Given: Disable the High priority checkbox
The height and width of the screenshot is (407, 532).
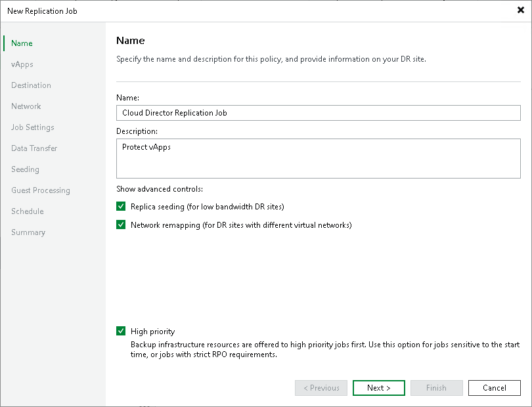Looking at the screenshot, I should click(x=121, y=331).
